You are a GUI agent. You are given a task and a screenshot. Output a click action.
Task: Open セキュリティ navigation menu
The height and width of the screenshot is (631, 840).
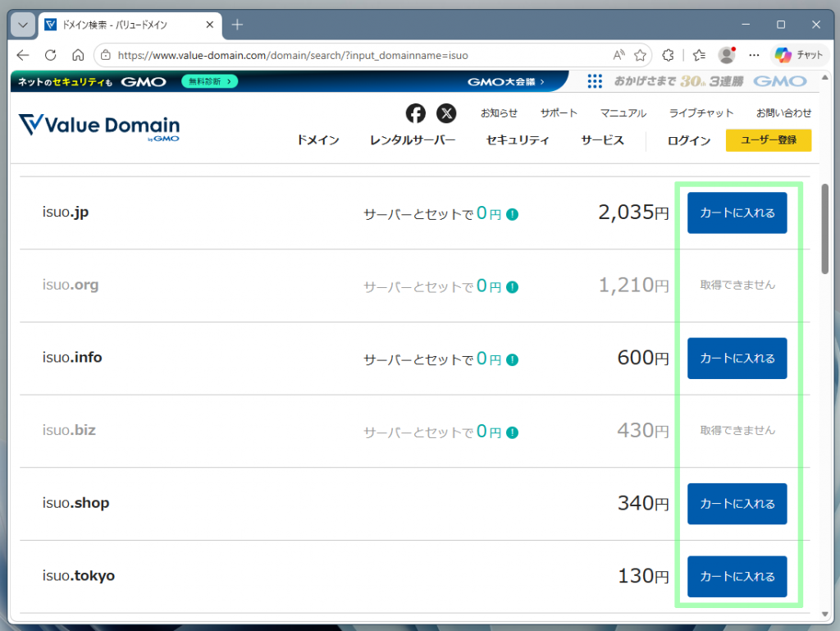518,140
